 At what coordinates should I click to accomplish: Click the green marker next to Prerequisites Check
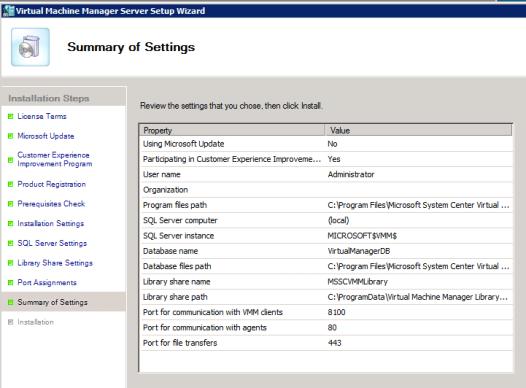pos(10,204)
